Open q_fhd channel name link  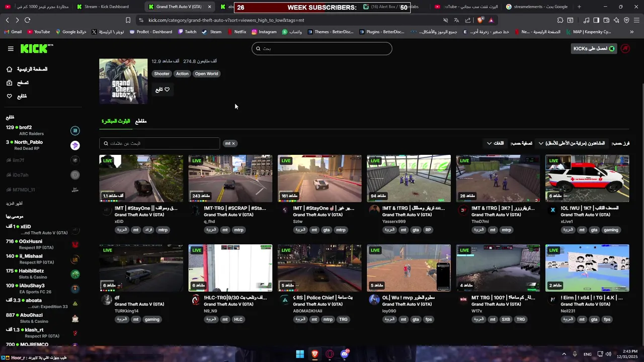209,221
